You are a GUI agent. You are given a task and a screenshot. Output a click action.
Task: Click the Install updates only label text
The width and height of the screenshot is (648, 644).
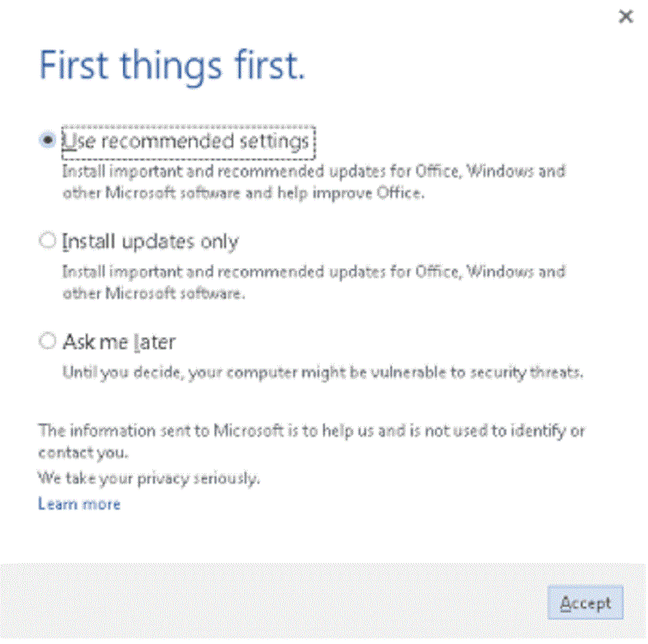150,241
